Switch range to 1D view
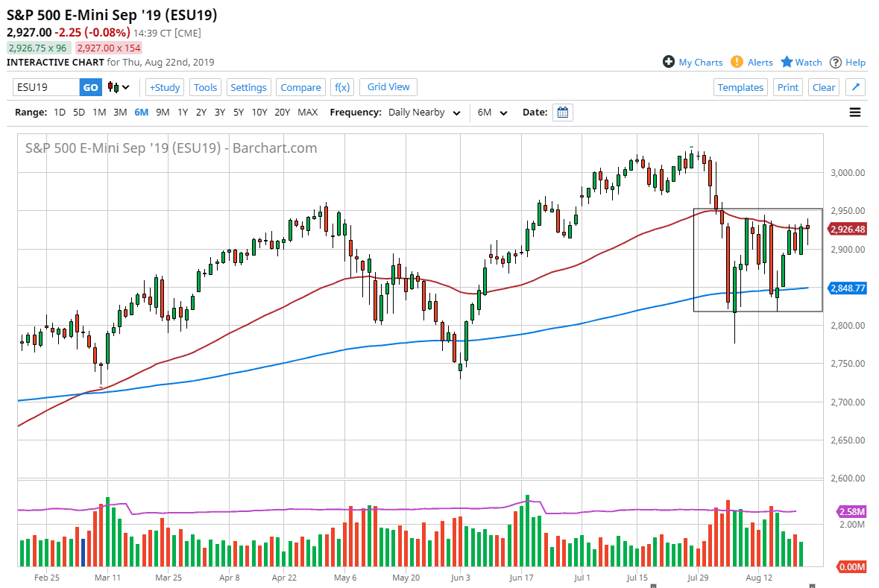The height and width of the screenshot is (588, 879). (x=59, y=112)
